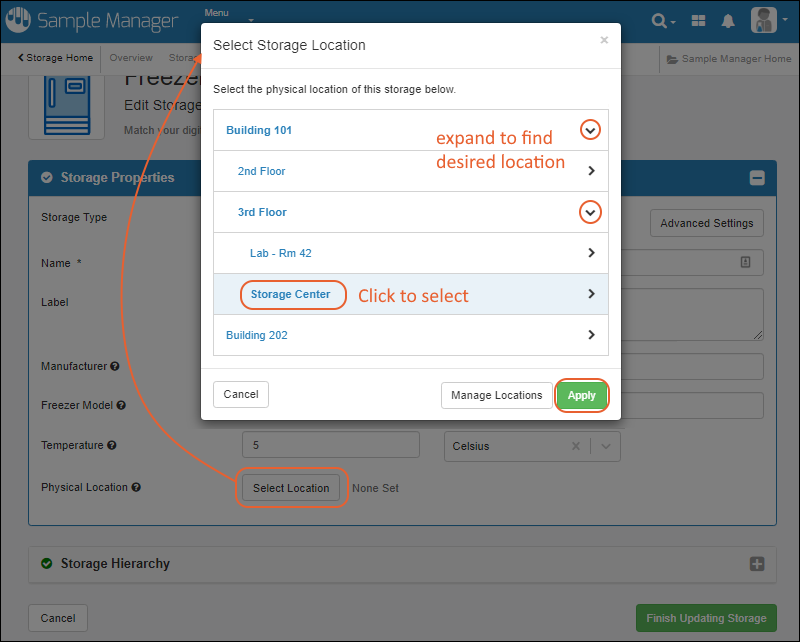Close the Select Storage Location dialog

(x=603, y=41)
